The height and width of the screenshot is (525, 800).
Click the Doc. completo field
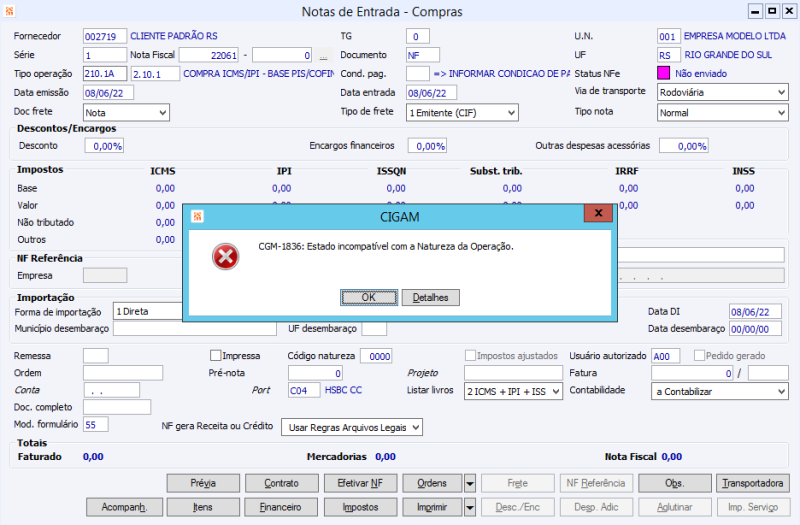click(117, 407)
